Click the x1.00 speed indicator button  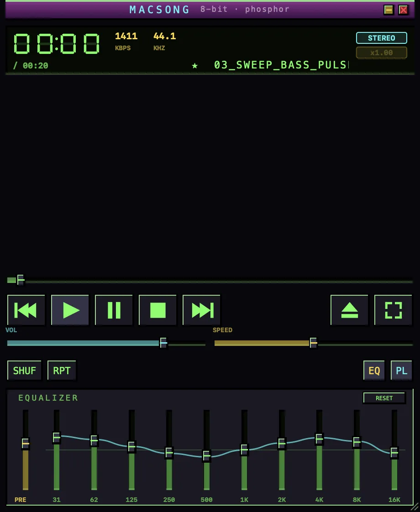tap(382, 52)
